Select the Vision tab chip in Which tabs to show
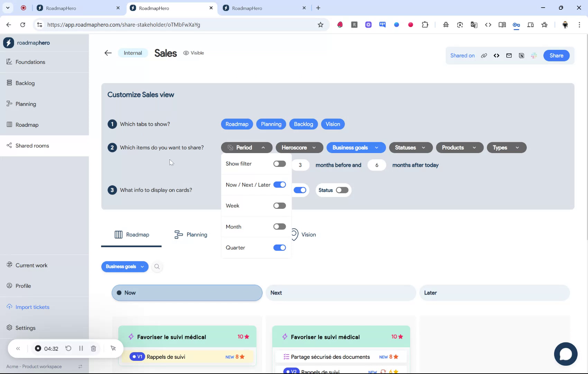588x374 pixels. click(x=332, y=124)
